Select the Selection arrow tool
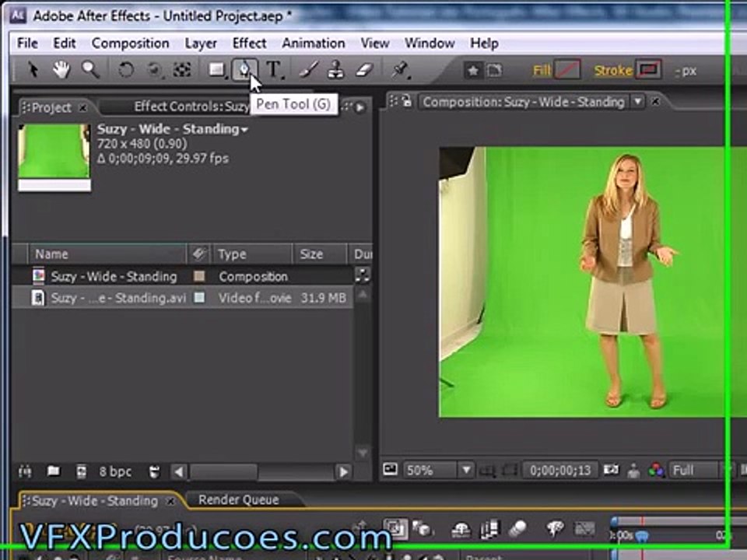Image resolution: width=747 pixels, height=560 pixels. [33, 70]
